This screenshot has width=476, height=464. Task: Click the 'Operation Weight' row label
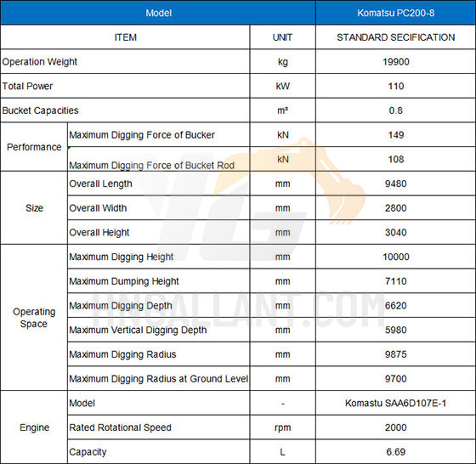pos(39,61)
